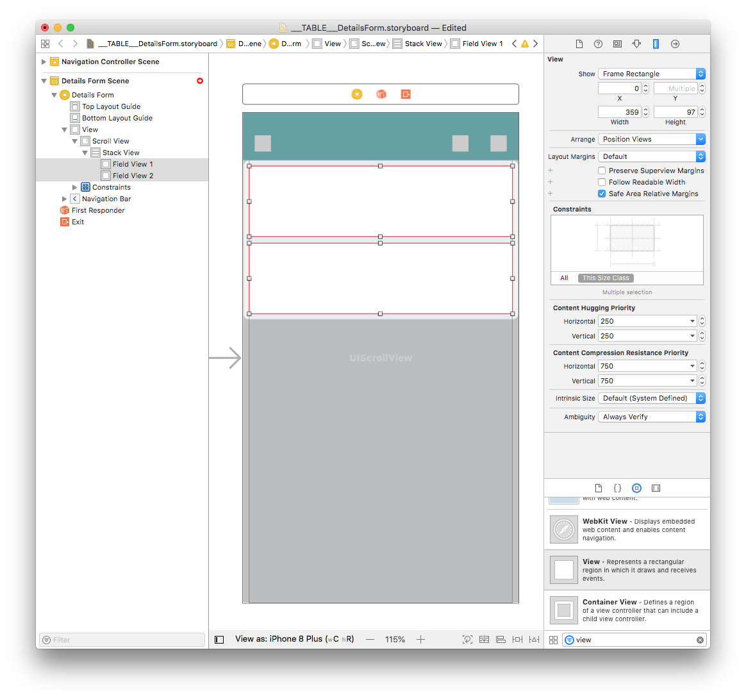The height and width of the screenshot is (700, 746).
Task: Enable Preserve Superview Margins
Action: [602, 171]
